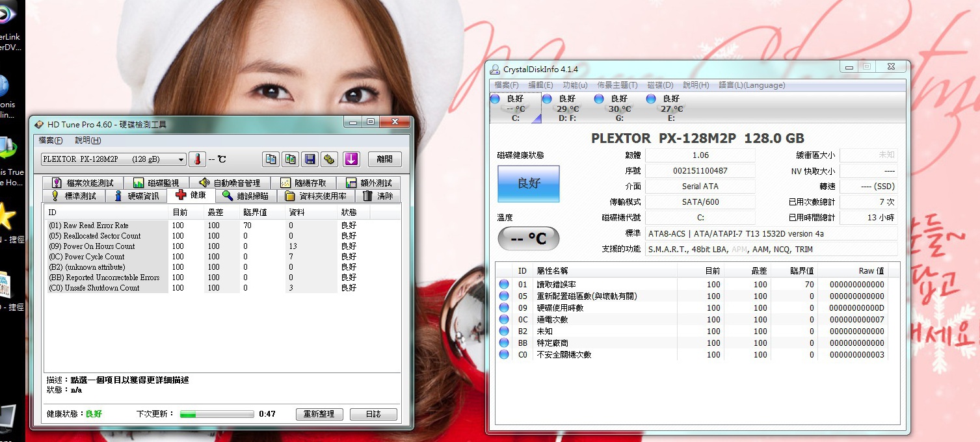The image size is (980, 442).
Task: Click the blue 良好 health status button in CrystalDiskInfo
Action: click(529, 184)
